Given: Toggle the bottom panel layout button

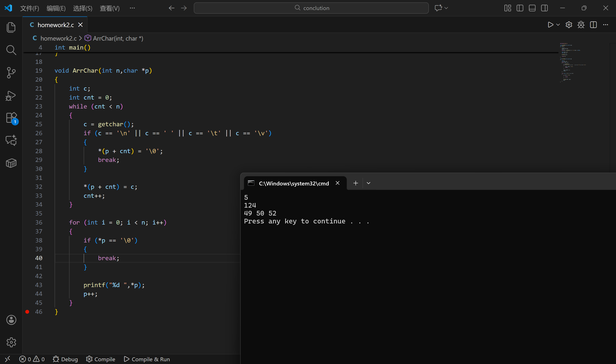Looking at the screenshot, I should (x=532, y=8).
